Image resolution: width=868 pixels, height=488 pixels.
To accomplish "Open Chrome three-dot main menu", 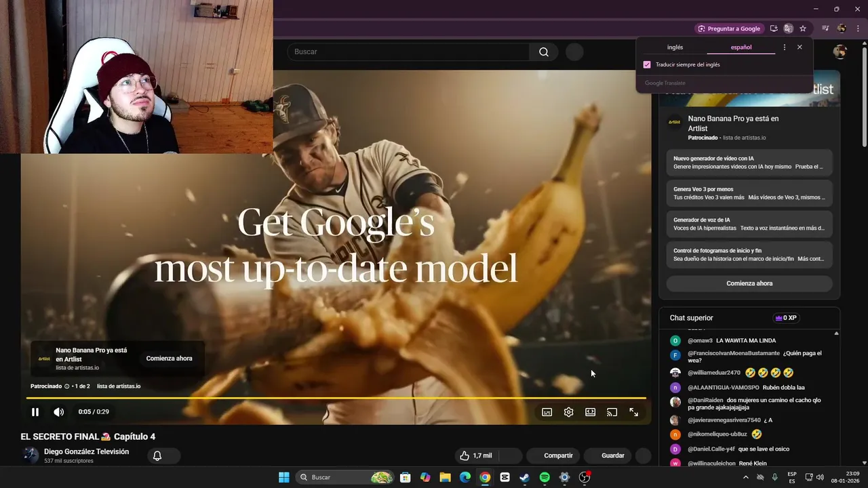I will click(x=858, y=28).
